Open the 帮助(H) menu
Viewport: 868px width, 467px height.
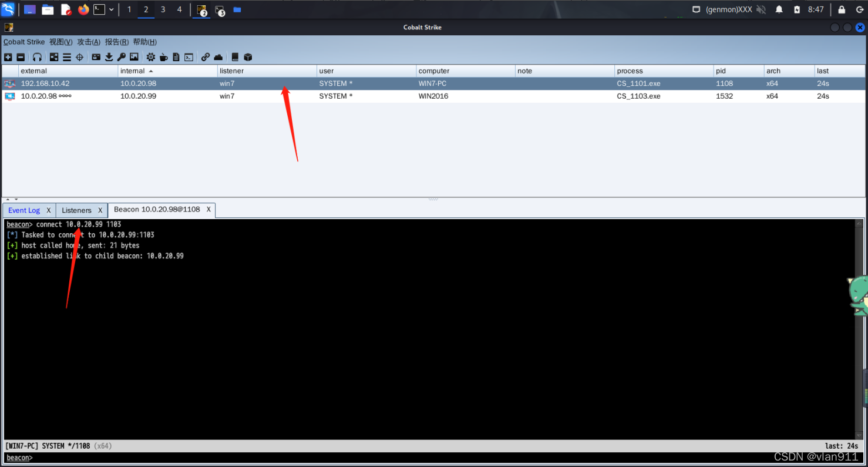pos(144,42)
